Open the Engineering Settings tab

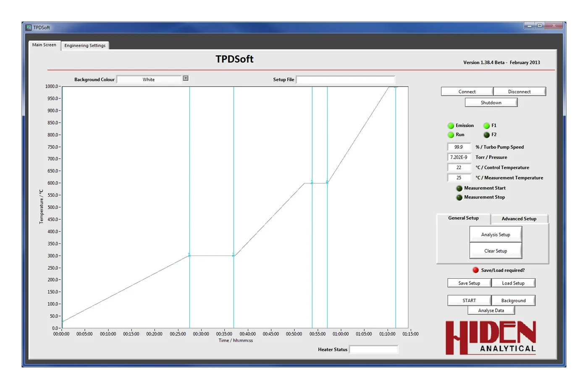[85, 45]
